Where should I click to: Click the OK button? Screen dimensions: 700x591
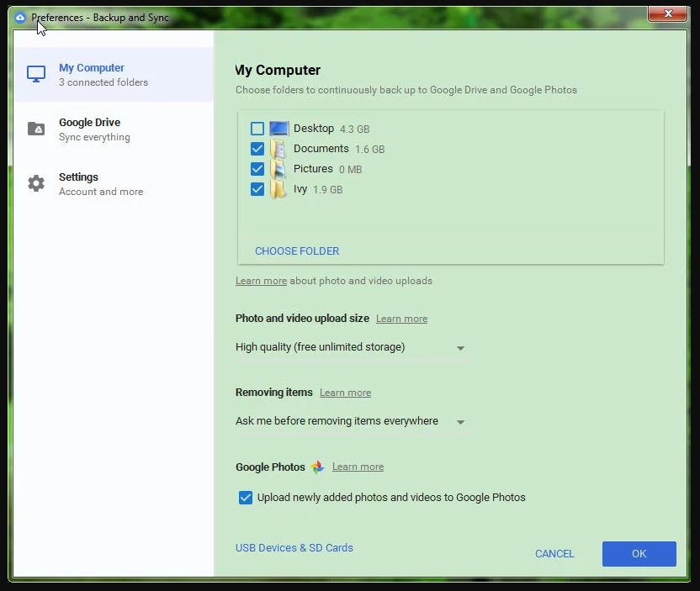point(639,554)
